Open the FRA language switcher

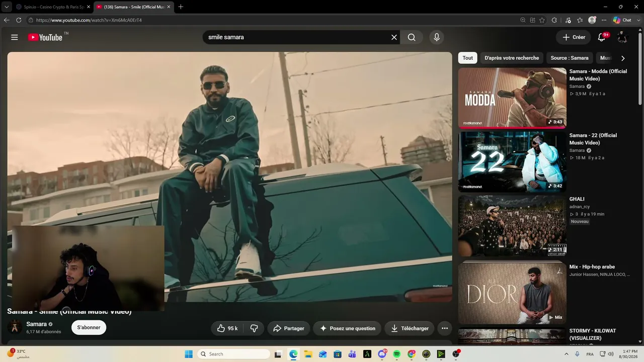point(590,354)
